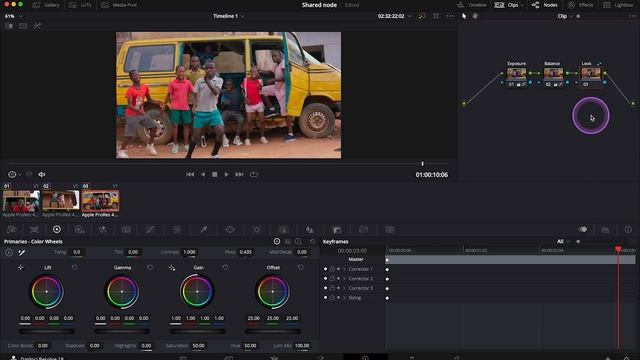Open viewer options three-dot menu
The height and width of the screenshot is (360, 640).
[x=450, y=16]
